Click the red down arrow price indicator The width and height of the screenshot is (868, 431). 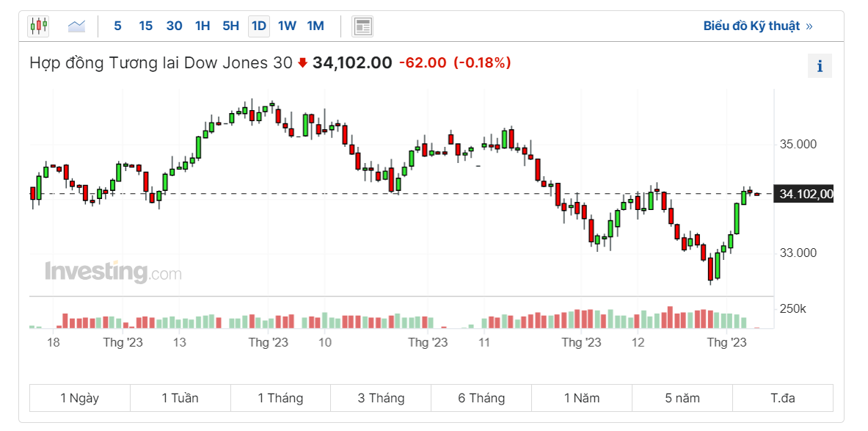click(x=302, y=63)
